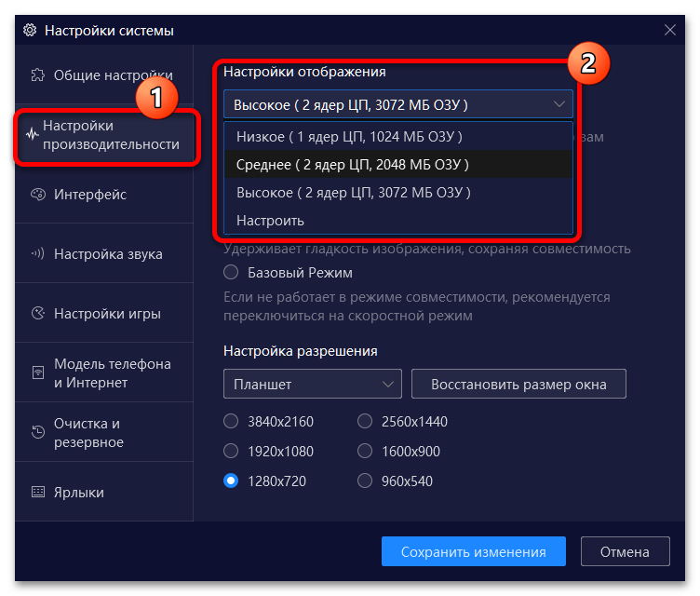Click the phone model and Internet icon
This screenshot has height=596, width=700.
point(38,373)
